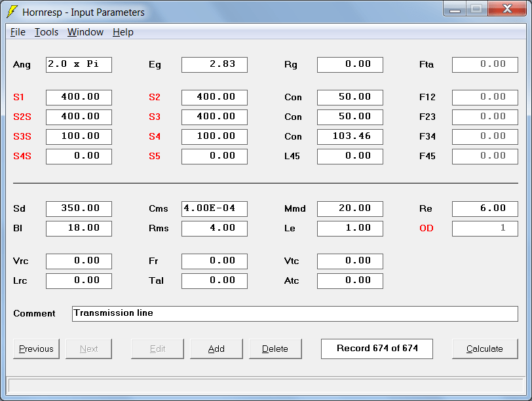Click the red S2S label
The height and width of the screenshot is (401, 532).
pyautogui.click(x=22, y=117)
